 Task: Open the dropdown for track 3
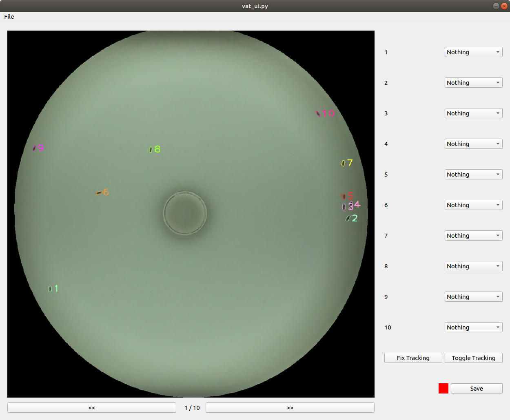click(x=473, y=113)
